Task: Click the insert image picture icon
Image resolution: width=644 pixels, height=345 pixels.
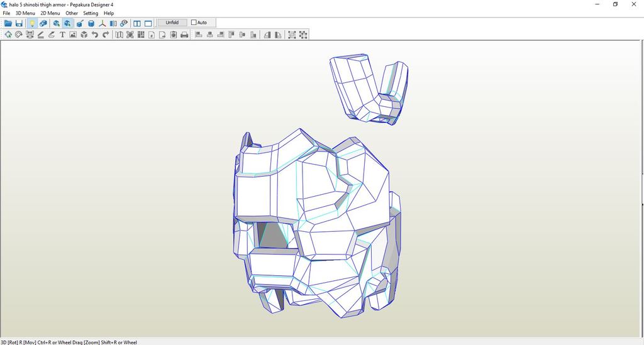Action: (73, 35)
